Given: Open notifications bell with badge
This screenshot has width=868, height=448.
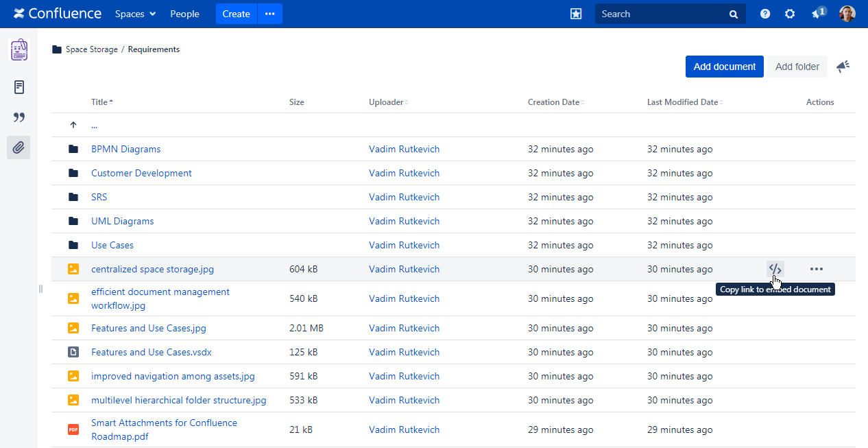Looking at the screenshot, I should tap(817, 14).
